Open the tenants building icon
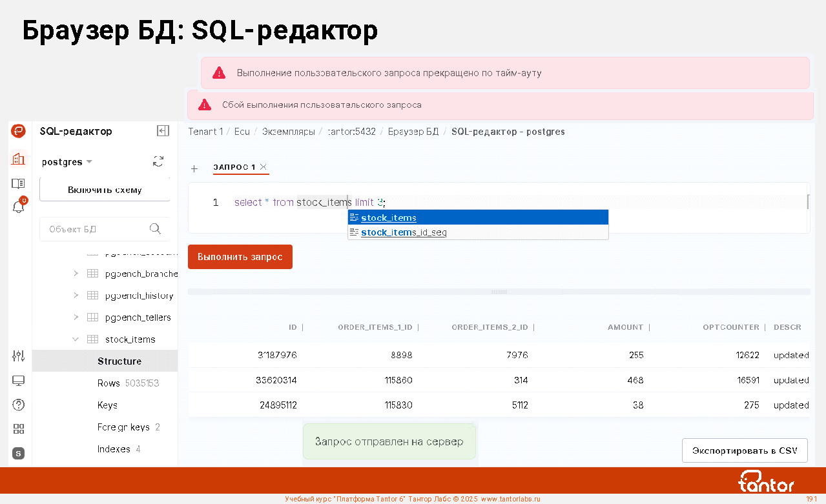 click(x=19, y=159)
